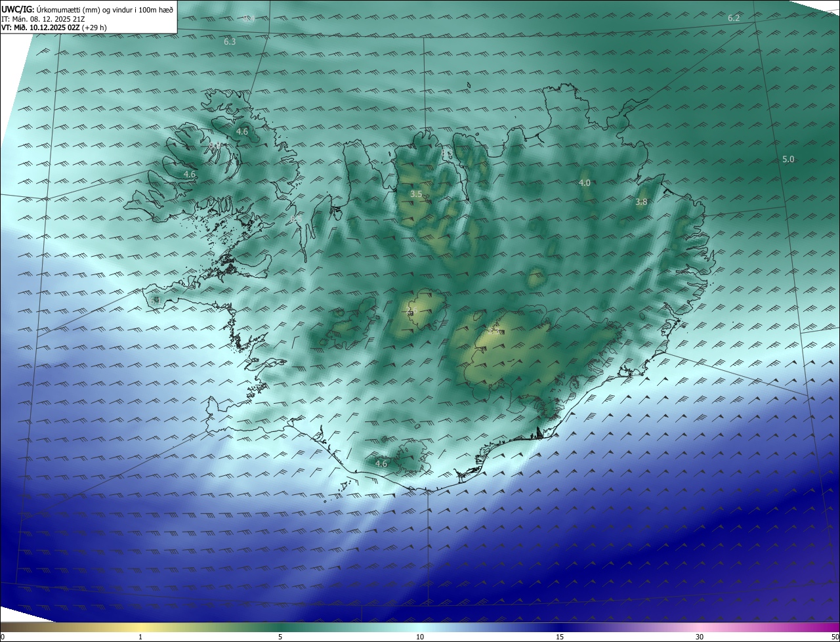The width and height of the screenshot is (840, 642).
Task: Click the 4.0 value label on the map
Action: [584, 182]
